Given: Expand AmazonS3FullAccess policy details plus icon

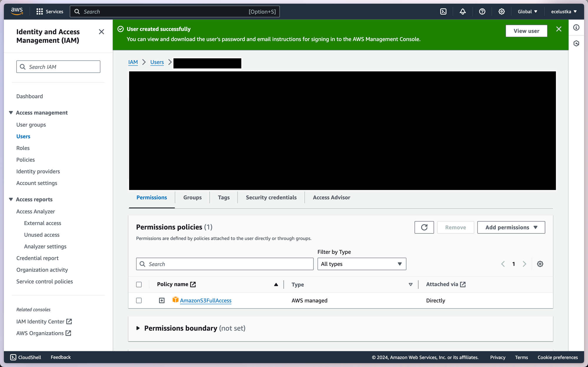Looking at the screenshot, I should coord(162,300).
